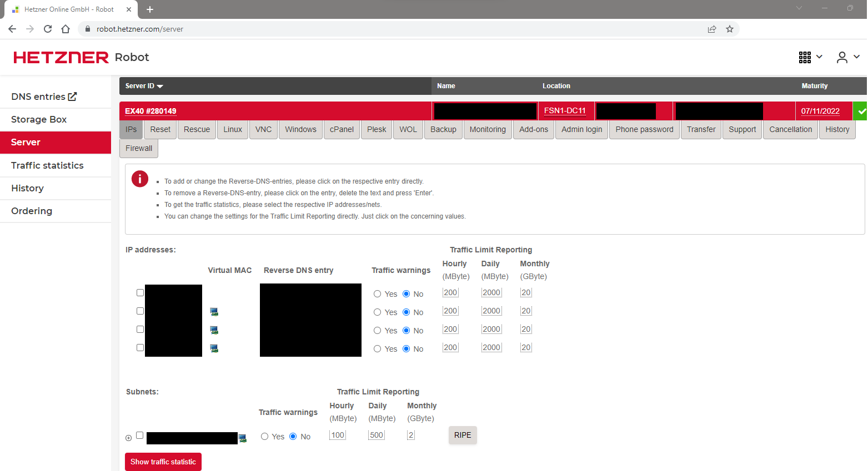Open the Firewall tab
Screen dimensions: 868x471
pos(139,148)
